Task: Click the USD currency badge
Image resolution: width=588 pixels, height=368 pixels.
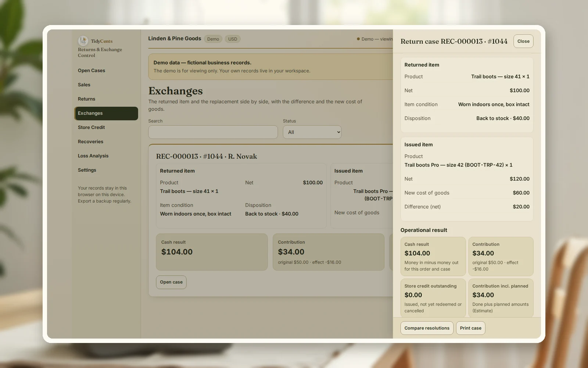Action: (x=233, y=39)
